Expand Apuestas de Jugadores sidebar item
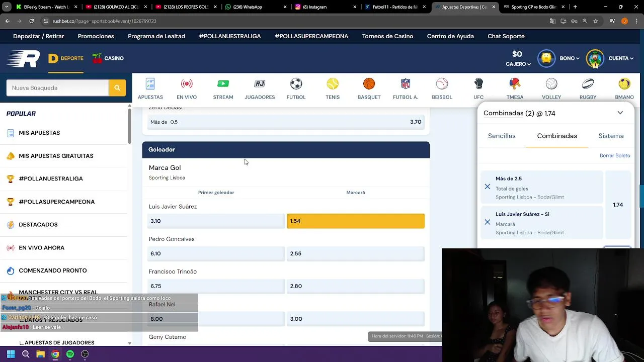Image resolution: width=644 pixels, height=362 pixels. [x=59, y=342]
